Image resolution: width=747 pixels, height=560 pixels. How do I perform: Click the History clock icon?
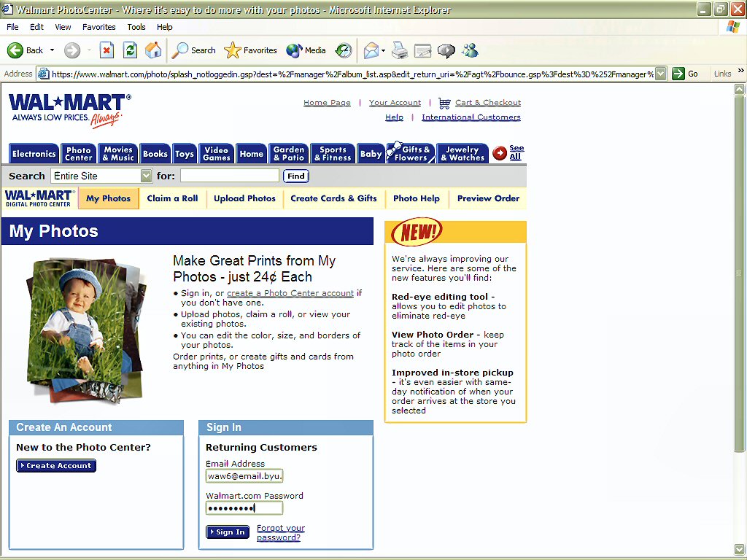click(344, 50)
